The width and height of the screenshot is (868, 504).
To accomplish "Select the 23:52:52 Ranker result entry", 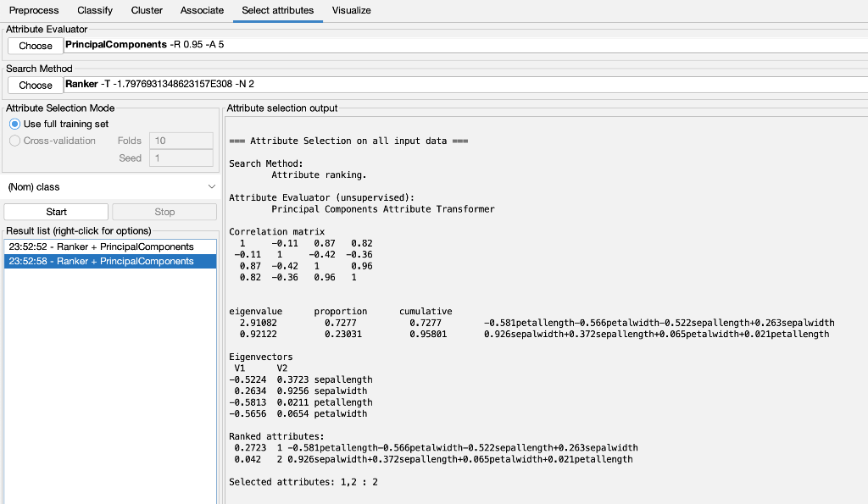I will (x=109, y=246).
